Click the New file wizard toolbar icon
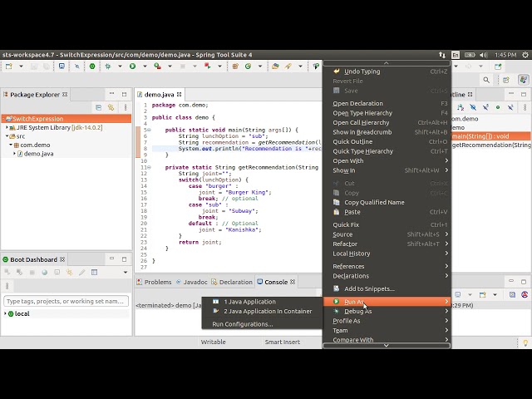This screenshot has width=532, height=399. point(9,66)
